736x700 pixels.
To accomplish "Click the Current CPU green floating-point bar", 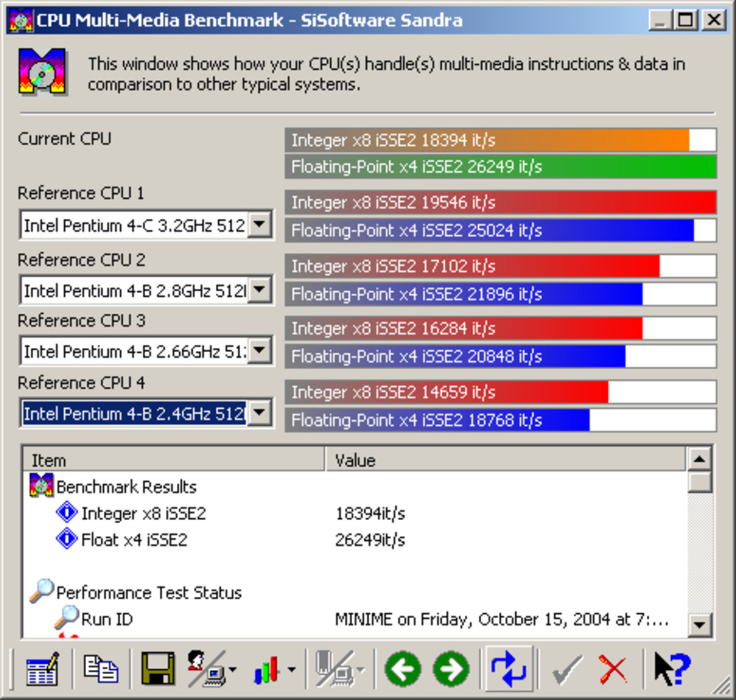I will [x=500, y=167].
